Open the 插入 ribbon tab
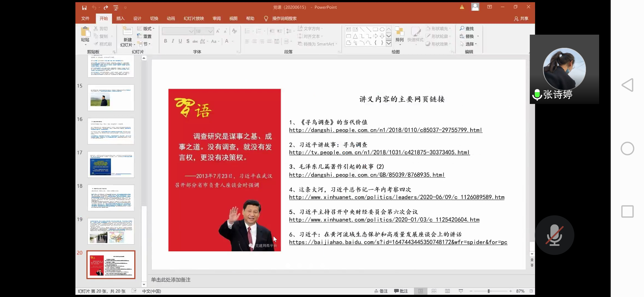 (120, 18)
